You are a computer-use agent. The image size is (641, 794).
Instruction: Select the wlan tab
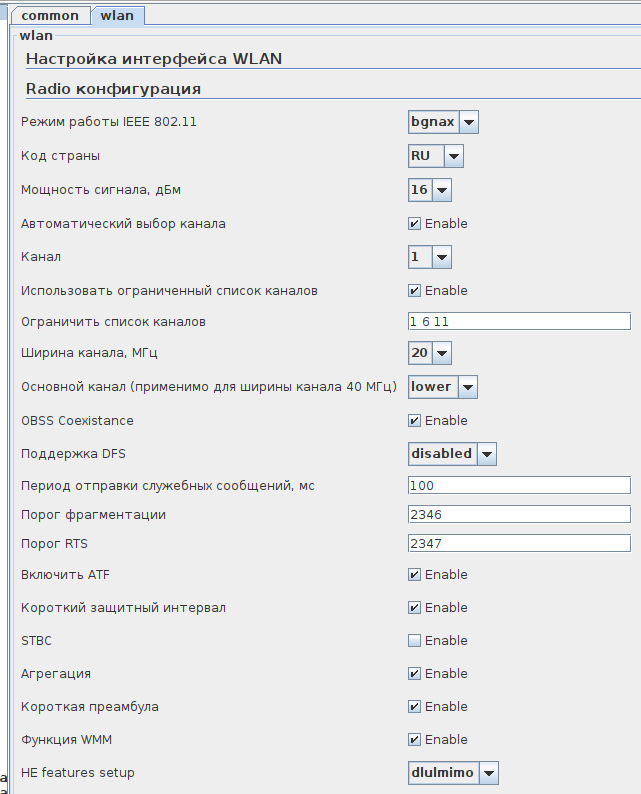117,15
